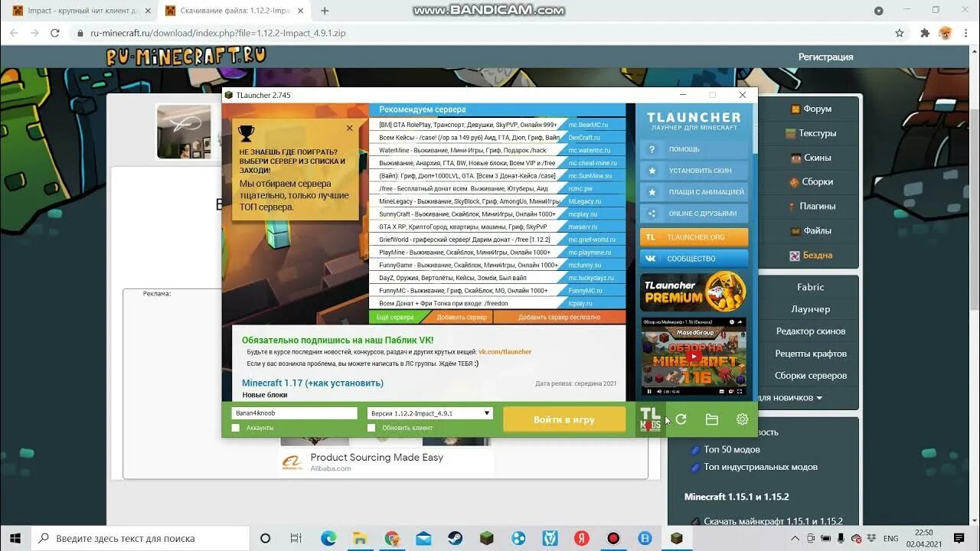Open Chrome menu three dots

(966, 33)
